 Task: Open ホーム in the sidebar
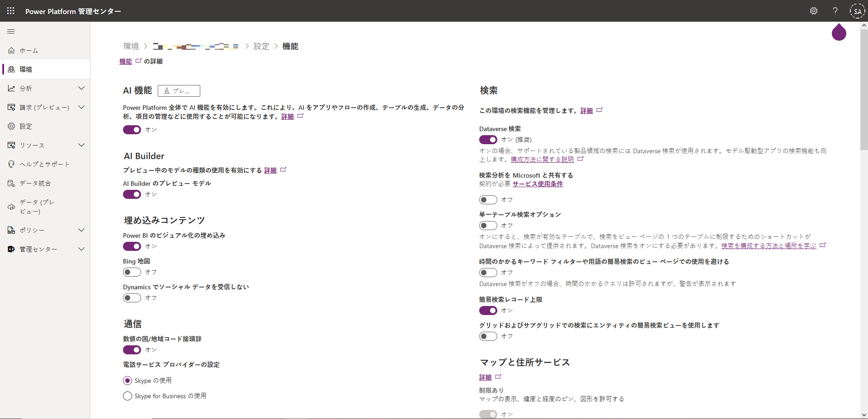coord(45,50)
